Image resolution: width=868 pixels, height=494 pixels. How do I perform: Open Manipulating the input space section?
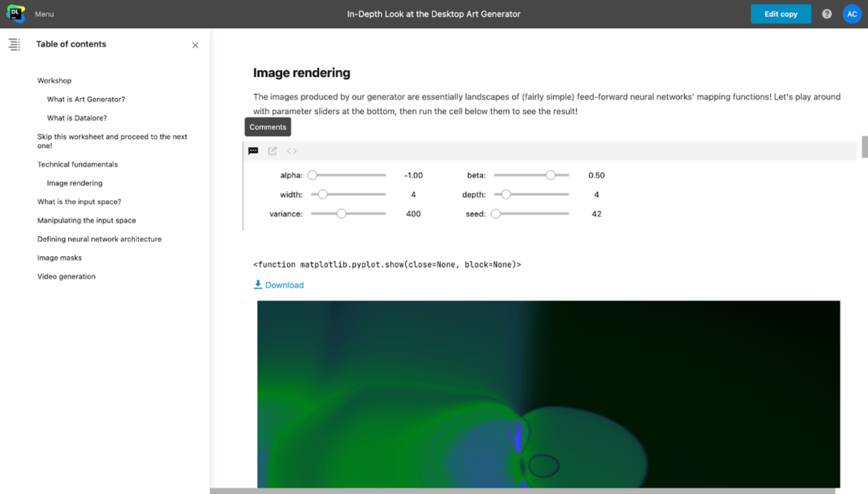(x=86, y=221)
